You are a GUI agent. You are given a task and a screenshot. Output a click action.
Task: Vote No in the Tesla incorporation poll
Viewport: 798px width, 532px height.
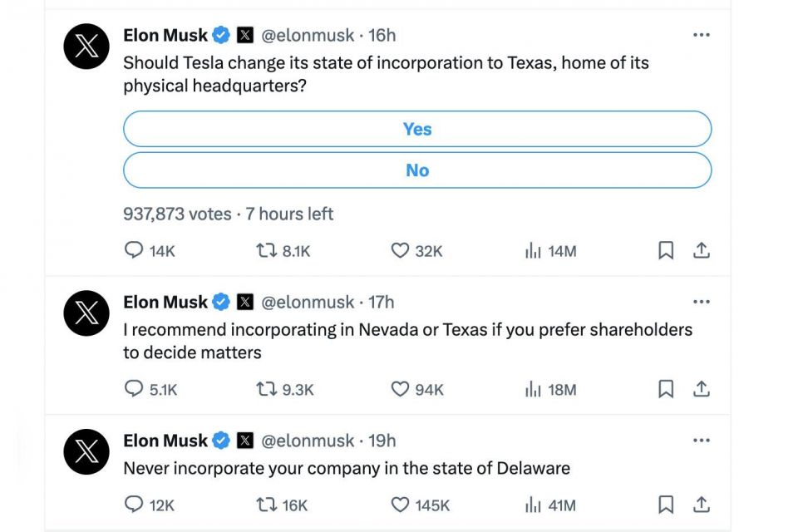coord(416,170)
